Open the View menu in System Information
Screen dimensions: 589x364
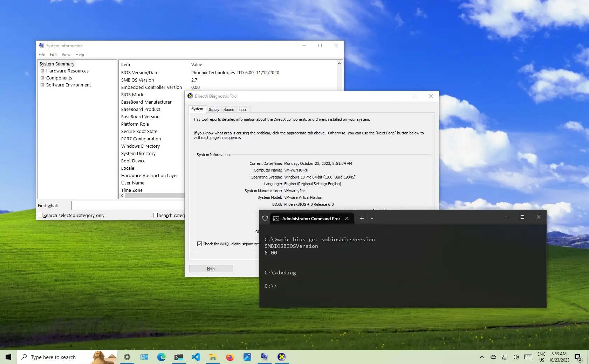(x=66, y=54)
